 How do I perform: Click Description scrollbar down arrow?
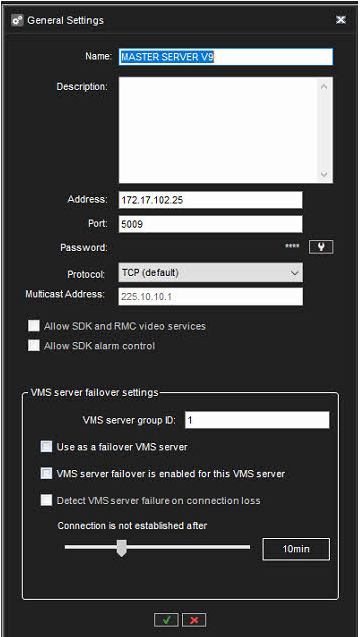(x=324, y=174)
